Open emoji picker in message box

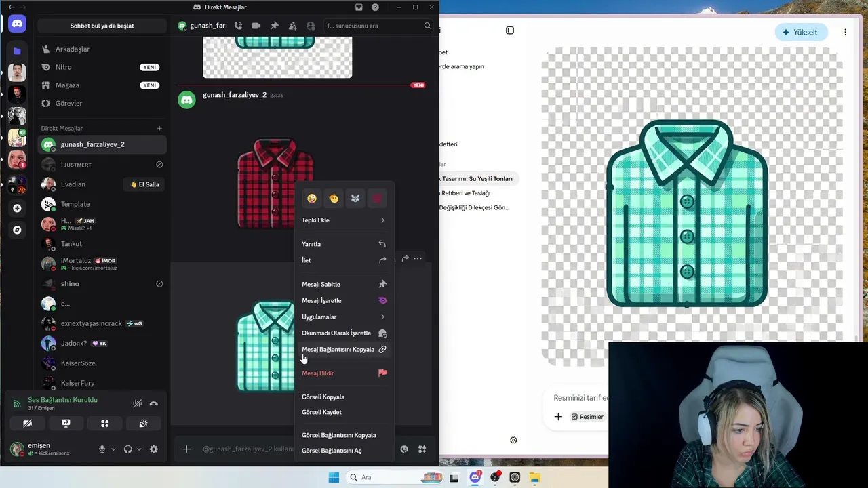point(404,449)
